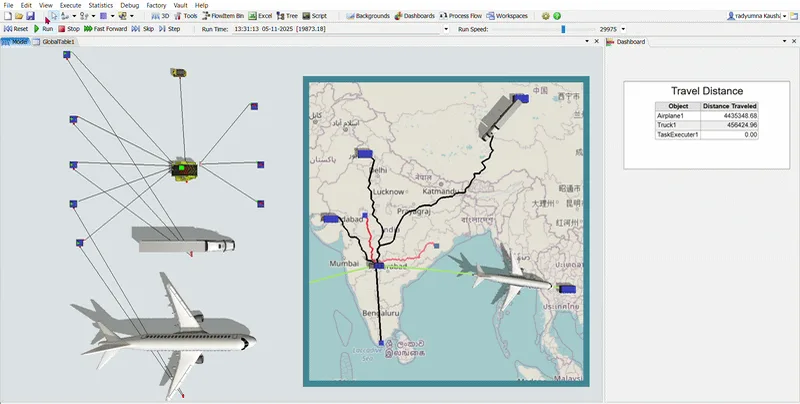Click the Truck1 row in Travel Distance table
800x404 pixels.
(x=707, y=125)
